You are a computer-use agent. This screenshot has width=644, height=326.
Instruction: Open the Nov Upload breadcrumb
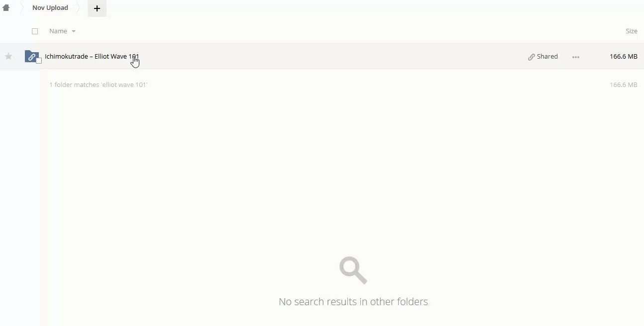pos(50,8)
